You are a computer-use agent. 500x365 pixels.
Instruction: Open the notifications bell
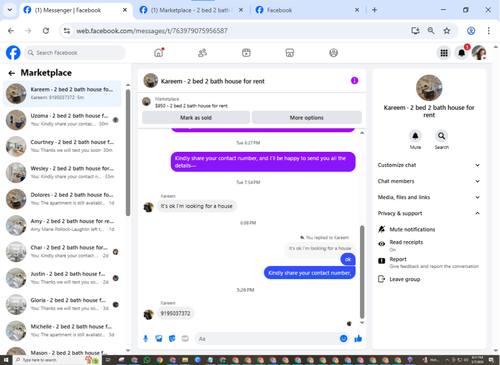point(461,53)
